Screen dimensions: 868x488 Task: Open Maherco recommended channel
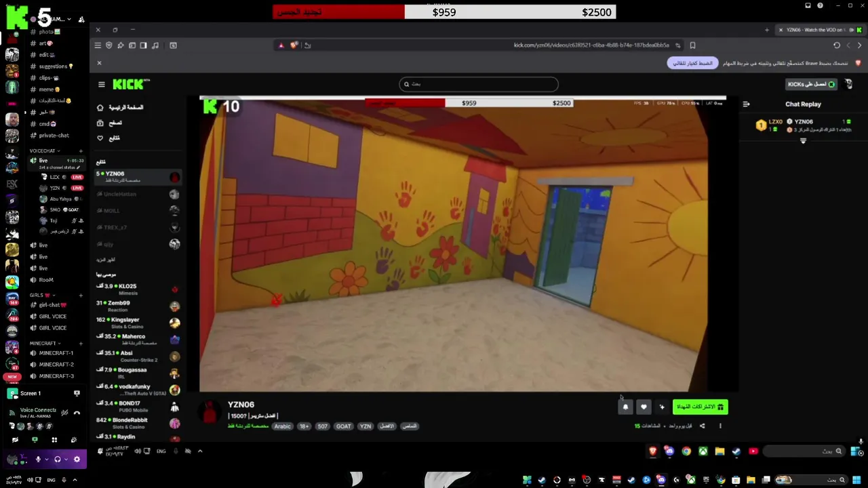click(138, 340)
